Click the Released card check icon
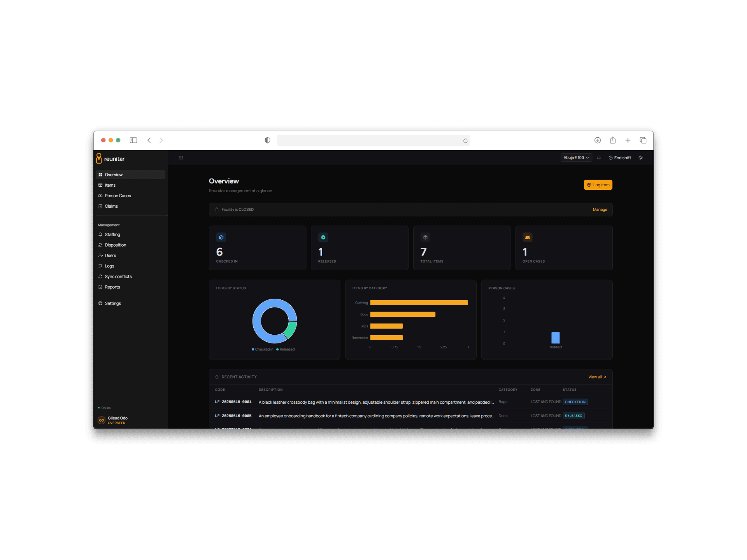 pos(323,237)
